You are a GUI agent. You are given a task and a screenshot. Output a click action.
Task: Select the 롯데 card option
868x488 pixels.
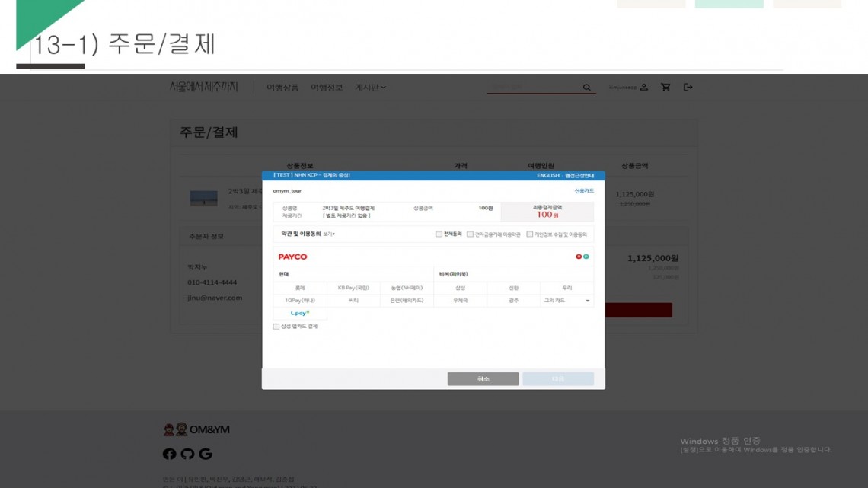point(300,288)
